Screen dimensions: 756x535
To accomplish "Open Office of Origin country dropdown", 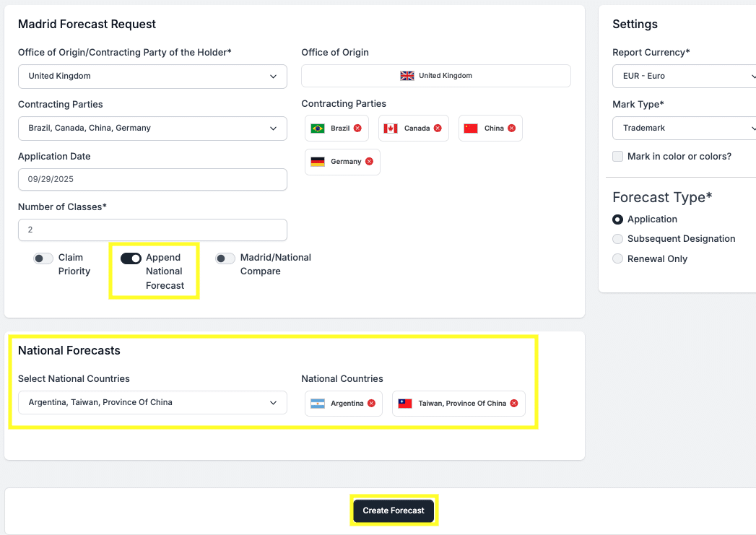I will tap(152, 77).
